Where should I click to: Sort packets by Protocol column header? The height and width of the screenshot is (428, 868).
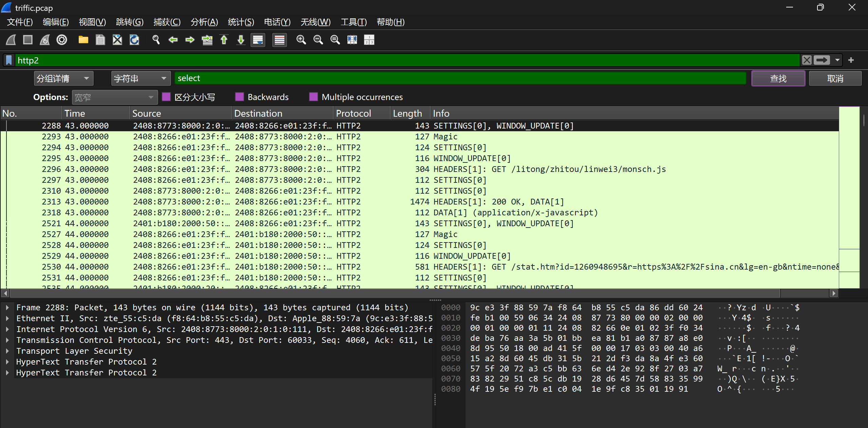coord(362,113)
